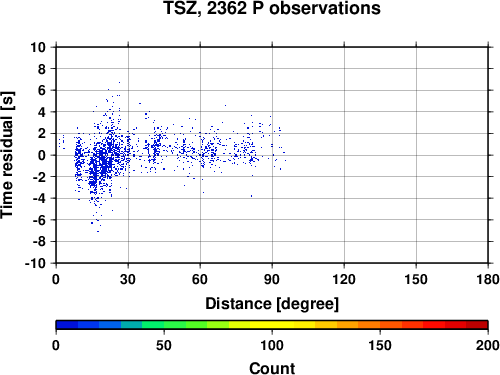
Task: Click the positive "2" tick on the y-axis
Action: click(x=42, y=134)
